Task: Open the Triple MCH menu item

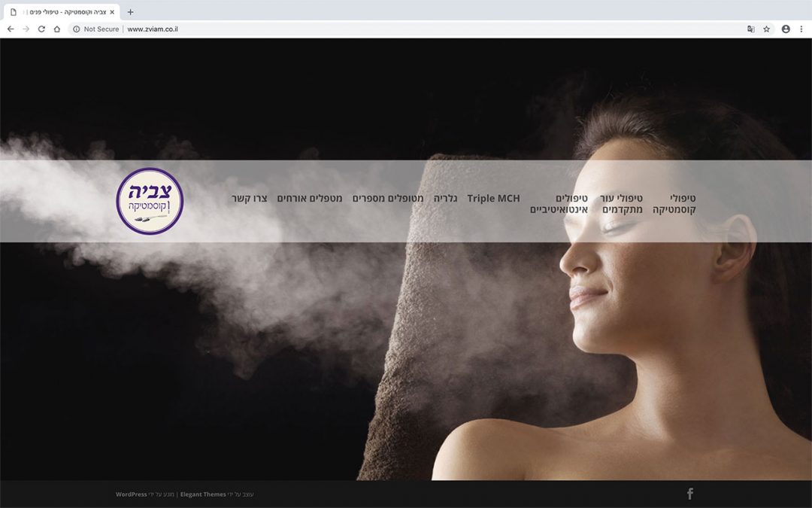Action: (x=493, y=199)
